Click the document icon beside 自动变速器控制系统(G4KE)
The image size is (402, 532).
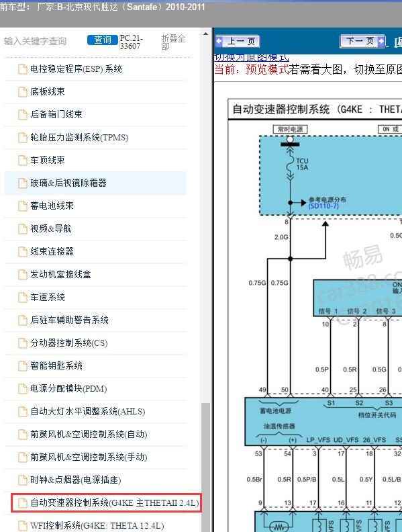click(22, 503)
